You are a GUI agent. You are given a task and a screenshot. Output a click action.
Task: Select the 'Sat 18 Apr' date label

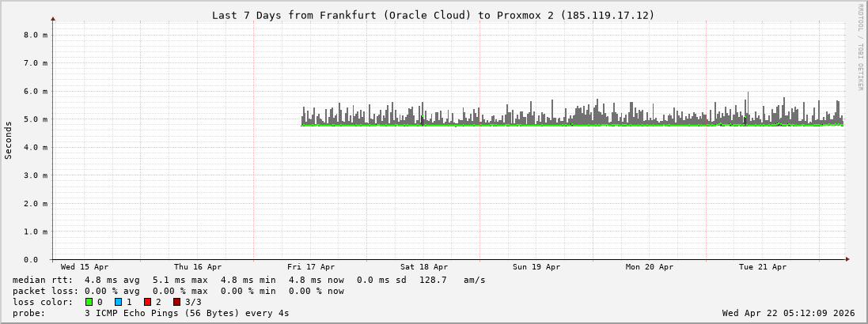click(424, 267)
